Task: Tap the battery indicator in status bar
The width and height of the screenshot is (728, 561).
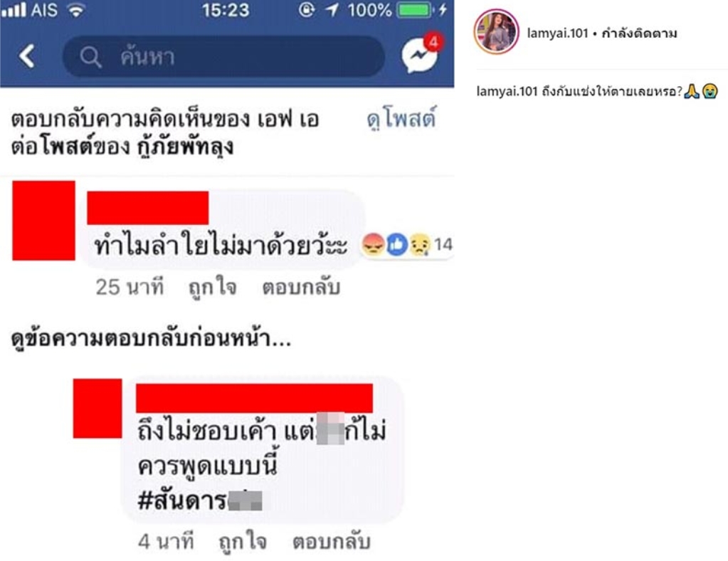Action: pyautogui.click(x=416, y=10)
